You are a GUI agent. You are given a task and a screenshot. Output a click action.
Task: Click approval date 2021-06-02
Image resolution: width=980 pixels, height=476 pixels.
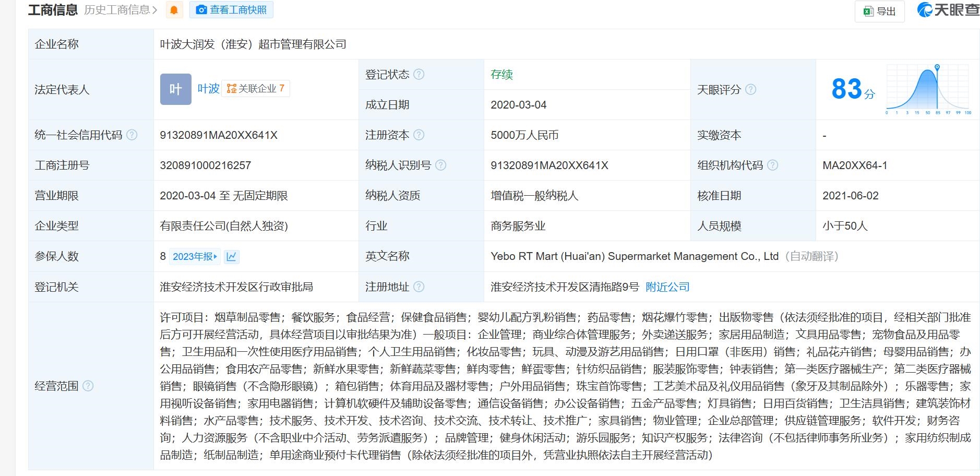(851, 196)
